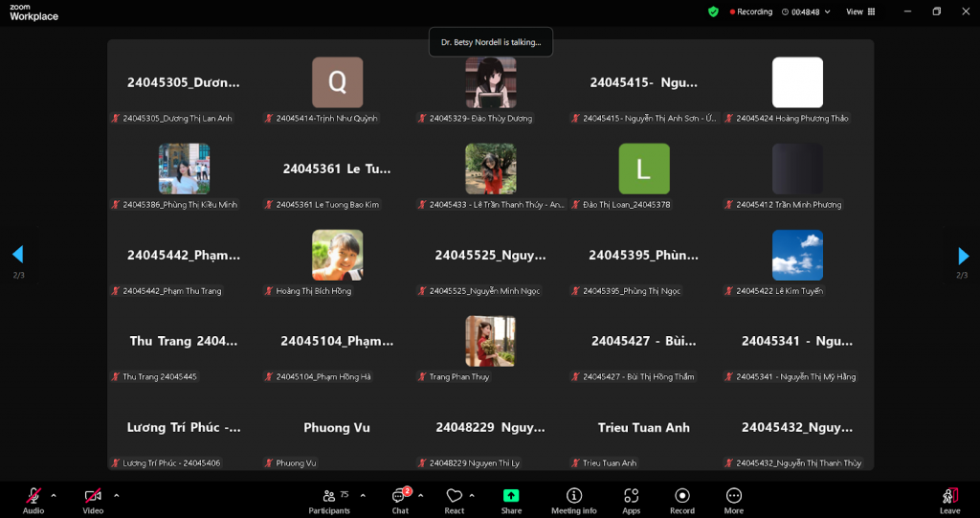This screenshot has height=518, width=980.
Task: Click the green encryption shield icon
Action: point(713,11)
